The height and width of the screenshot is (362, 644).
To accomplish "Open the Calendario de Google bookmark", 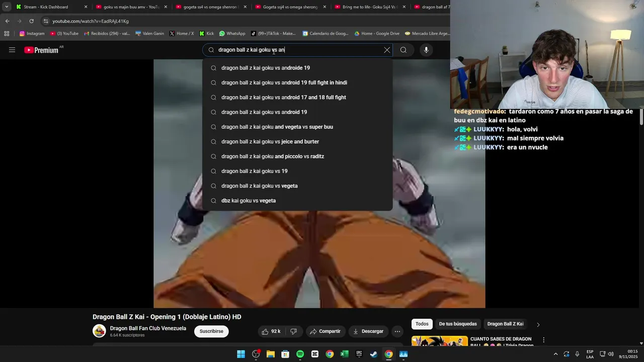I will click(x=325, y=34).
